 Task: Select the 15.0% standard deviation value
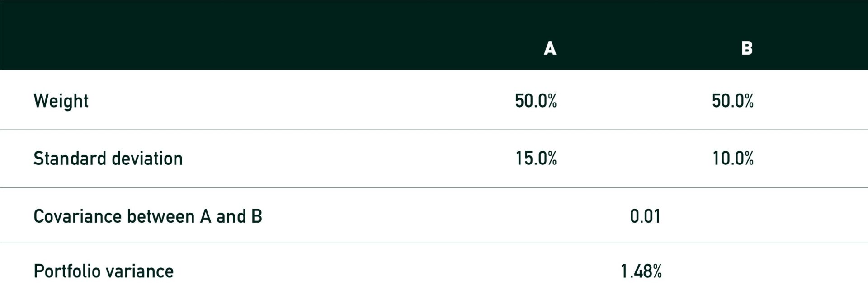point(536,159)
